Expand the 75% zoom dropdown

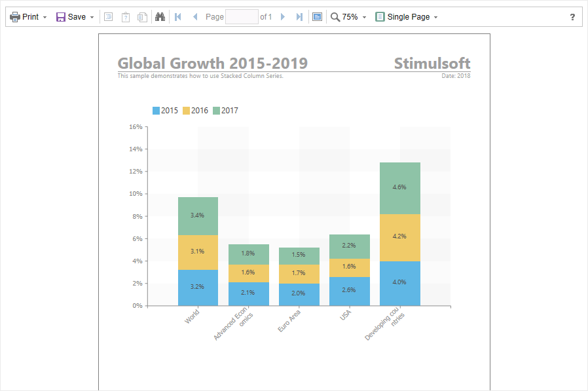tap(348, 17)
